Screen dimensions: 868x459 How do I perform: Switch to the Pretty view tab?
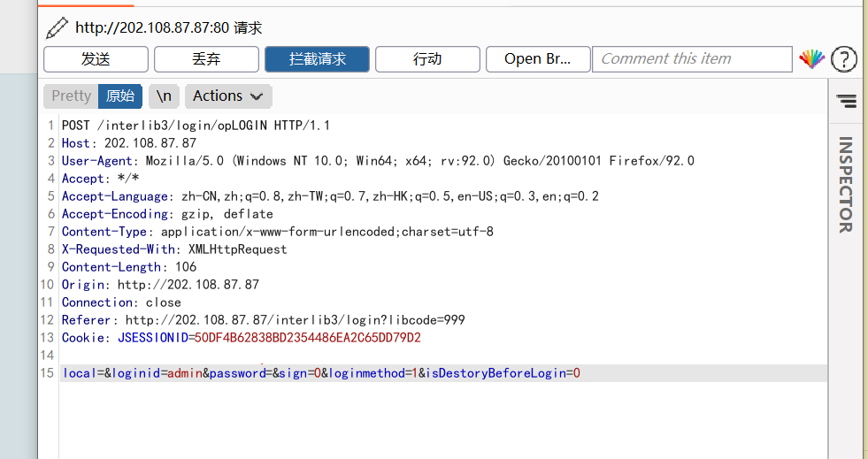click(x=71, y=96)
